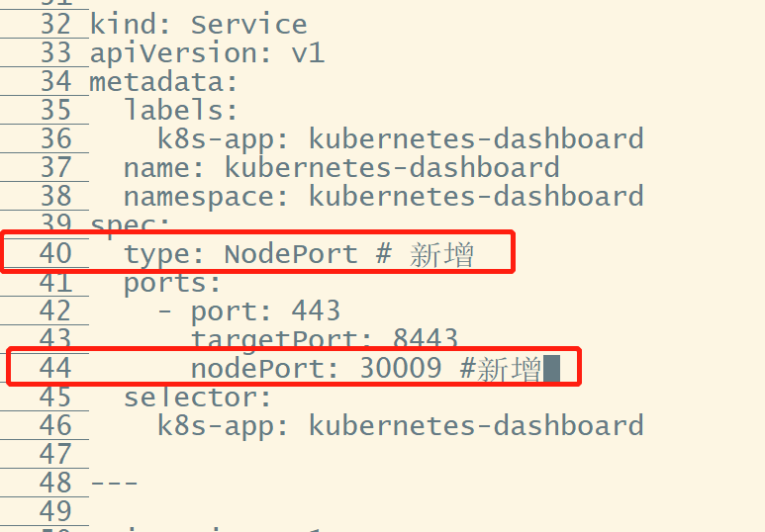Click the 'ports:' key on line 41
The height and width of the screenshot is (532, 765).
[x=173, y=284]
